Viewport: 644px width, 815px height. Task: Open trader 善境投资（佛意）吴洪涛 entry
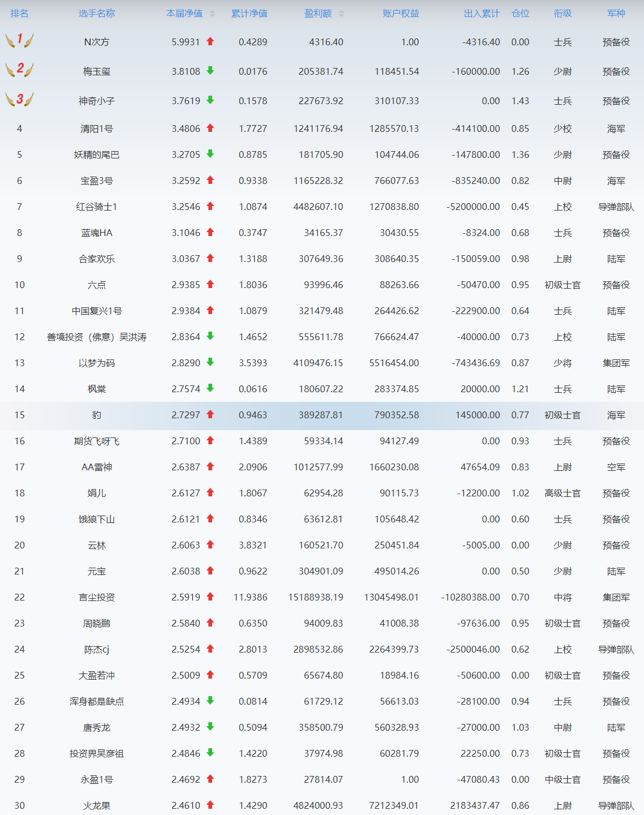(97, 337)
